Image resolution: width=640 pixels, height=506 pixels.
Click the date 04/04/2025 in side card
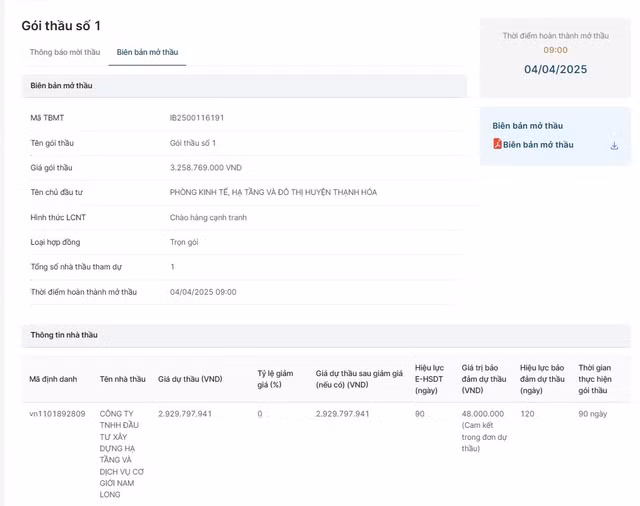coord(556,69)
